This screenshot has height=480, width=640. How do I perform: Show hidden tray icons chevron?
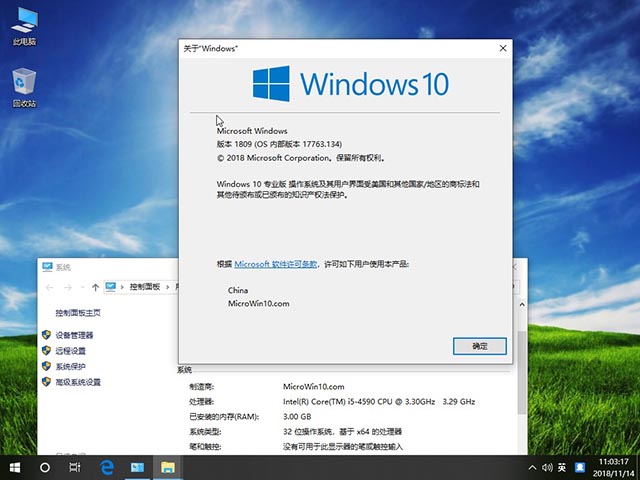coord(532,468)
